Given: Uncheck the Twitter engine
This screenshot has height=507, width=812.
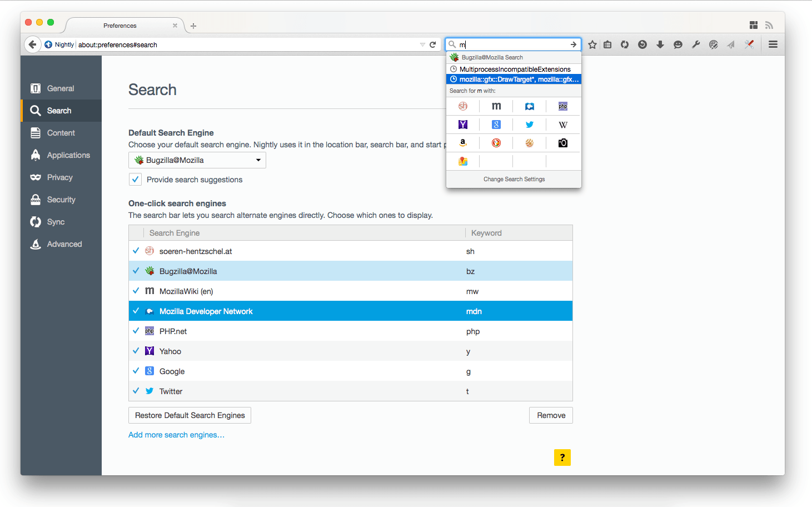Looking at the screenshot, I should click(x=136, y=391).
